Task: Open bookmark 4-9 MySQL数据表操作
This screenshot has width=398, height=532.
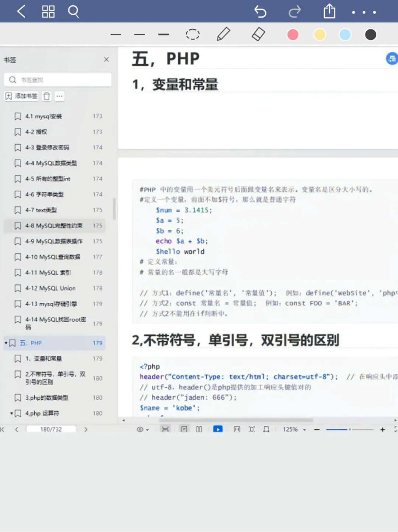Action: click(55, 241)
